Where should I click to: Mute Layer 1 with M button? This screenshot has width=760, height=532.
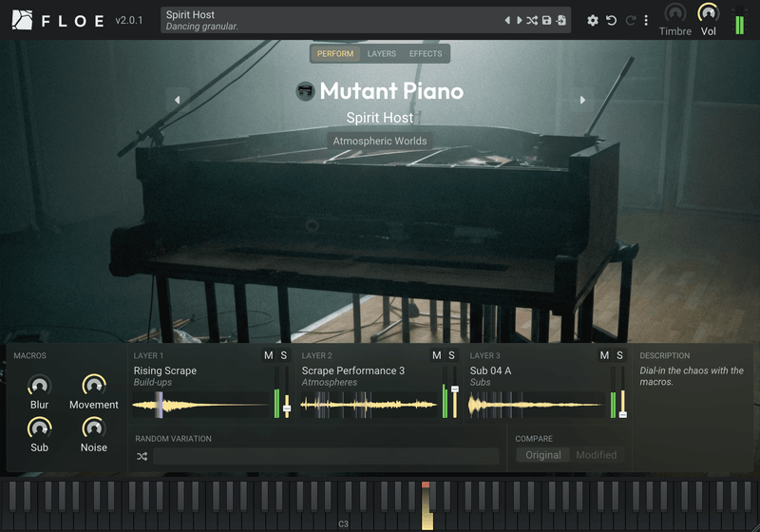coord(269,355)
